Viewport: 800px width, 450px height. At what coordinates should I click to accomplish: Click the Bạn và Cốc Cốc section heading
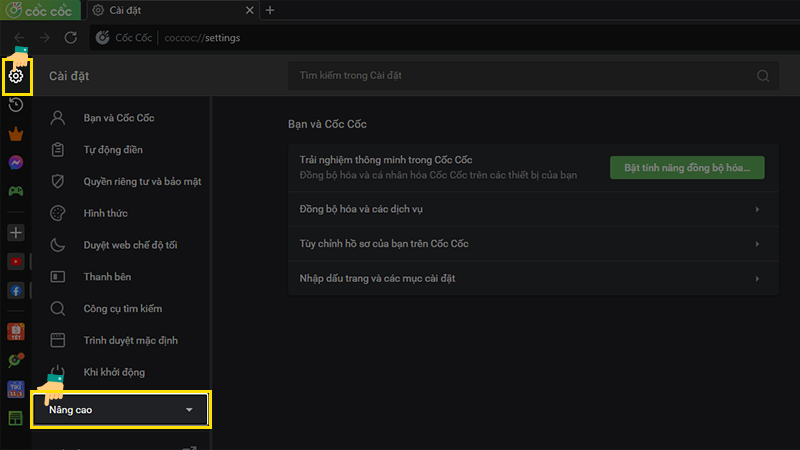[x=327, y=124]
